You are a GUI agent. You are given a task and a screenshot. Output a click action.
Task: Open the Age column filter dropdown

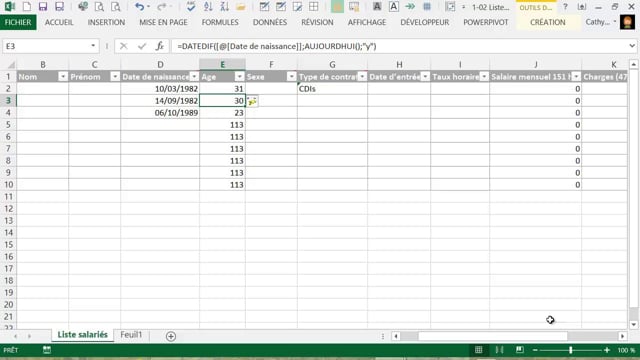click(x=240, y=77)
